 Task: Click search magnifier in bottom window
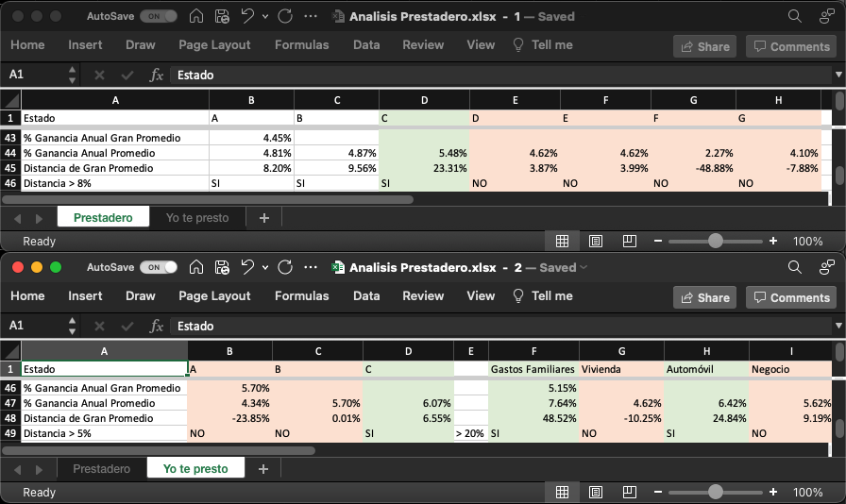[x=795, y=267]
